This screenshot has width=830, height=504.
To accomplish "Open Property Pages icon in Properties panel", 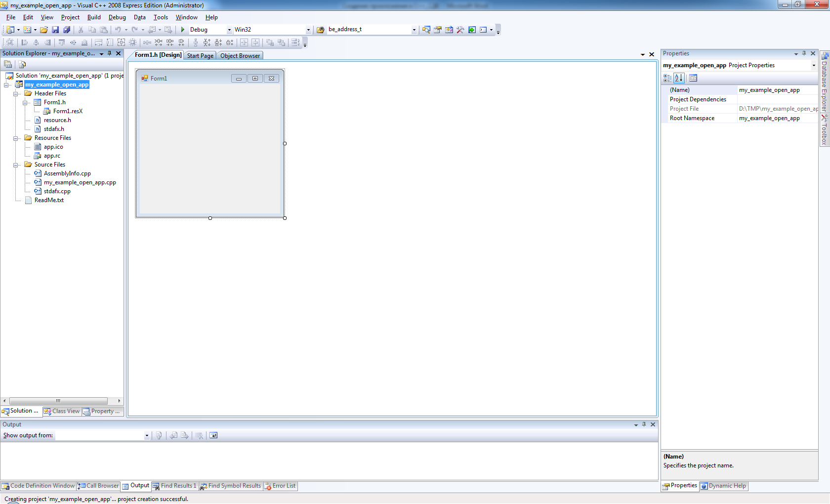I will [693, 78].
